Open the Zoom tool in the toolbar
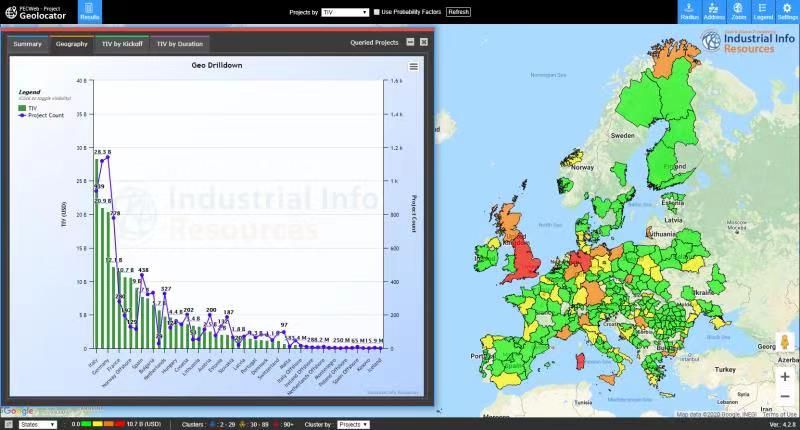The height and width of the screenshot is (430, 800). coord(738,12)
